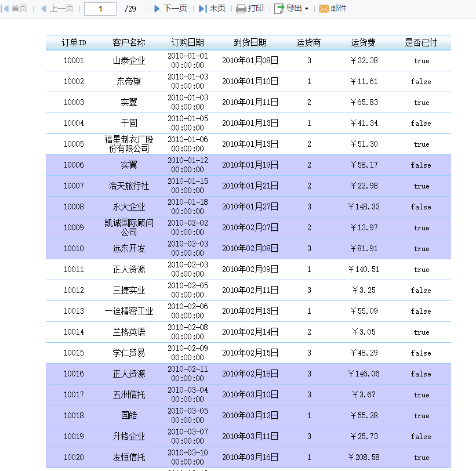Click false value in row 10002
Viewport: 476px width, 471px height.
[x=421, y=81]
